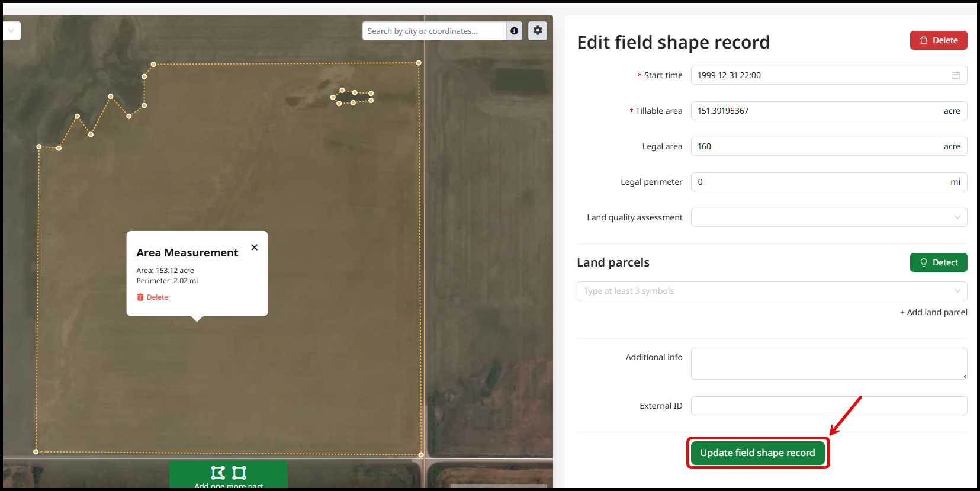980x491 pixels.
Task: Click trash Delete in Area Measurement popup
Action: pyautogui.click(x=153, y=297)
